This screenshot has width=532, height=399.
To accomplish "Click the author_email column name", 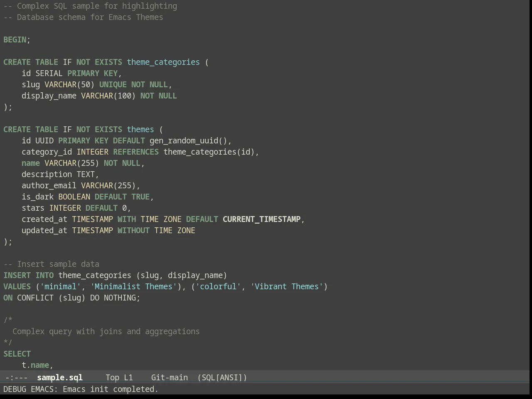I will click(49, 185).
